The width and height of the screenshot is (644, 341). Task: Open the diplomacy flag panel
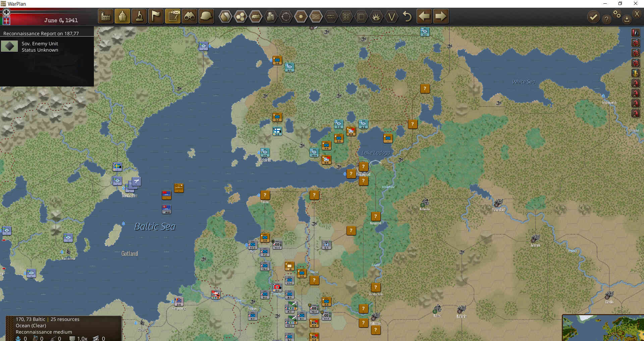coord(156,16)
